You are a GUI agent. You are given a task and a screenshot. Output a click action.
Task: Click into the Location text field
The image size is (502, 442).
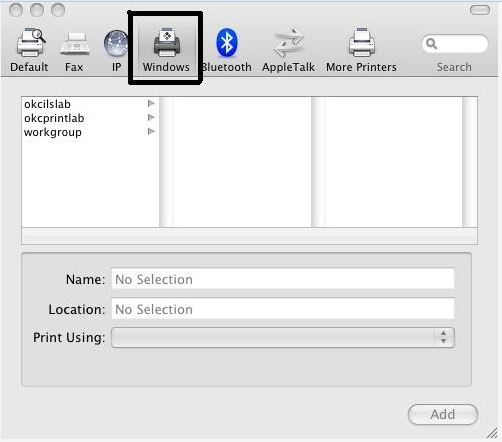coord(283,309)
